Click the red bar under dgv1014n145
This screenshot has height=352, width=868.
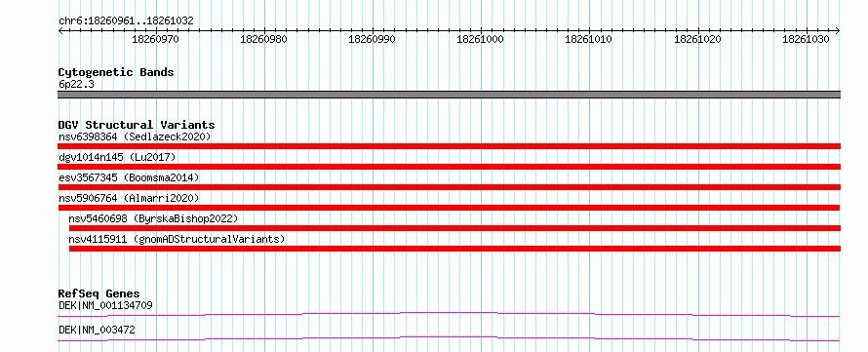tap(449, 167)
